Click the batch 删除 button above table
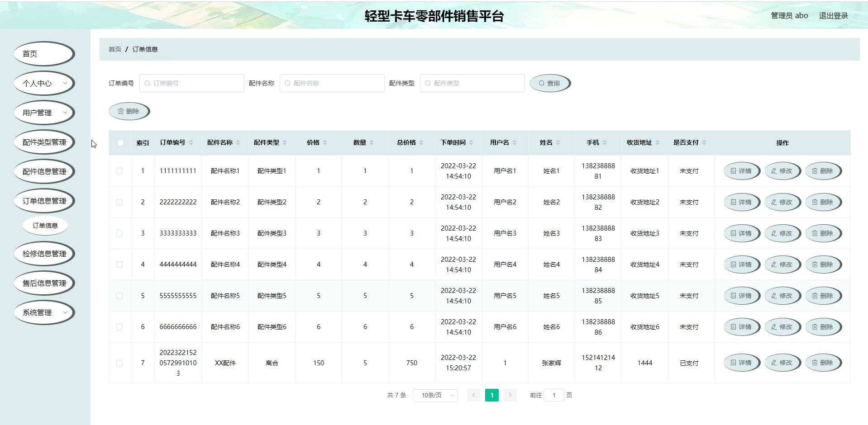Viewport: 868px width, 425px height. (x=129, y=111)
